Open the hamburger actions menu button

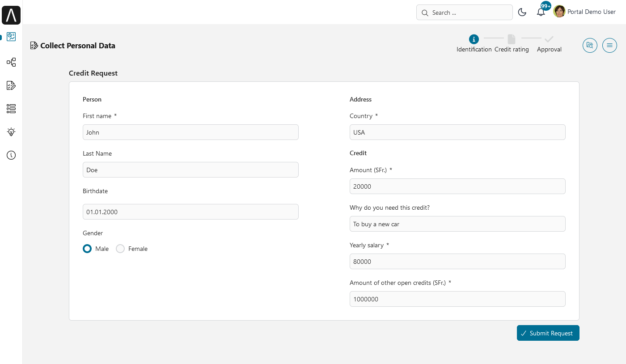pyautogui.click(x=609, y=45)
